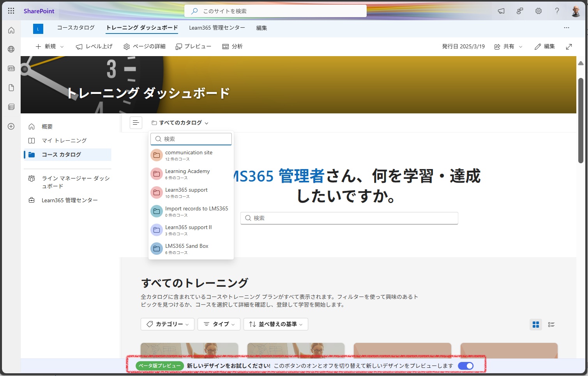The width and height of the screenshot is (588, 376).
Task: Click the ライン マネージャー dashboard icon in sidebar
Action: tap(32, 178)
